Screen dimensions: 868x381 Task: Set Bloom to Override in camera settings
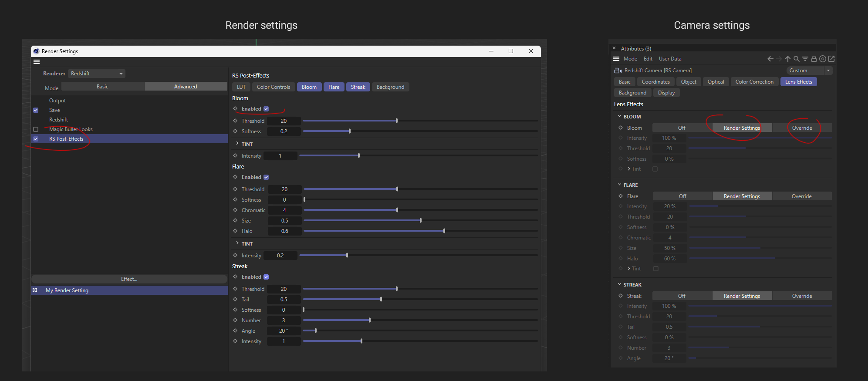coord(802,128)
